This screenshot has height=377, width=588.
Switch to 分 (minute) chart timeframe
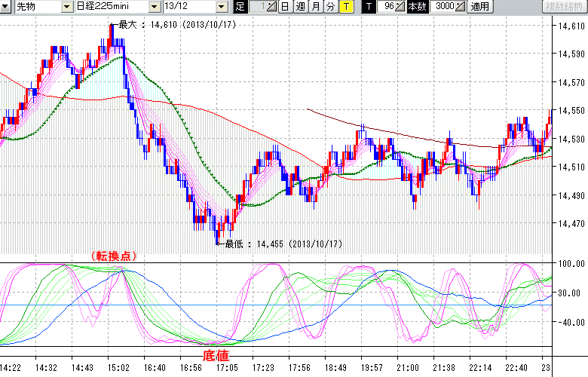point(331,7)
